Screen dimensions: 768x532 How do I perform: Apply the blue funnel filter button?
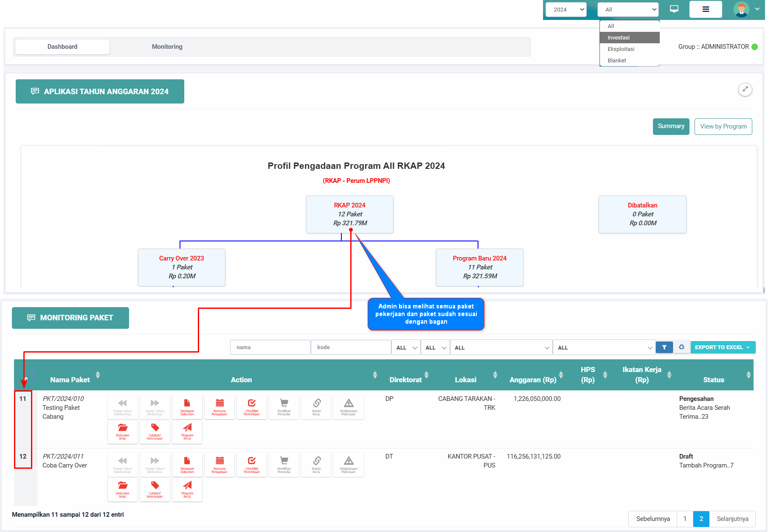[664, 347]
